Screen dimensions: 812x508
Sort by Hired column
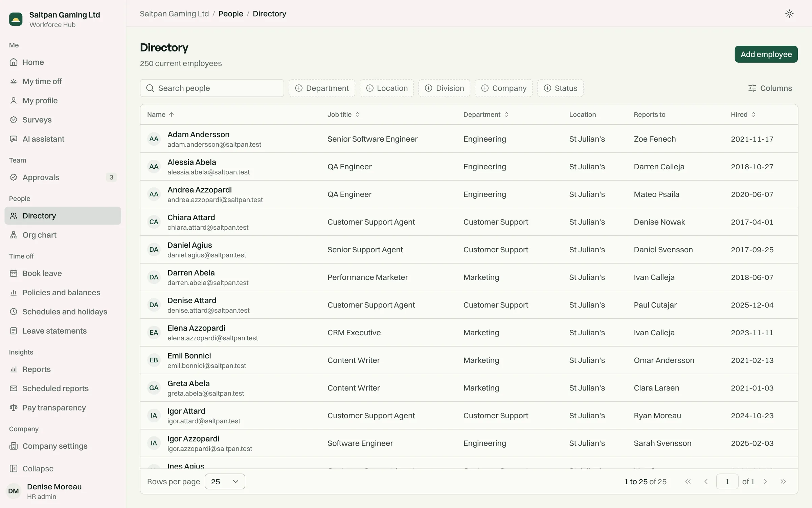[x=743, y=115]
